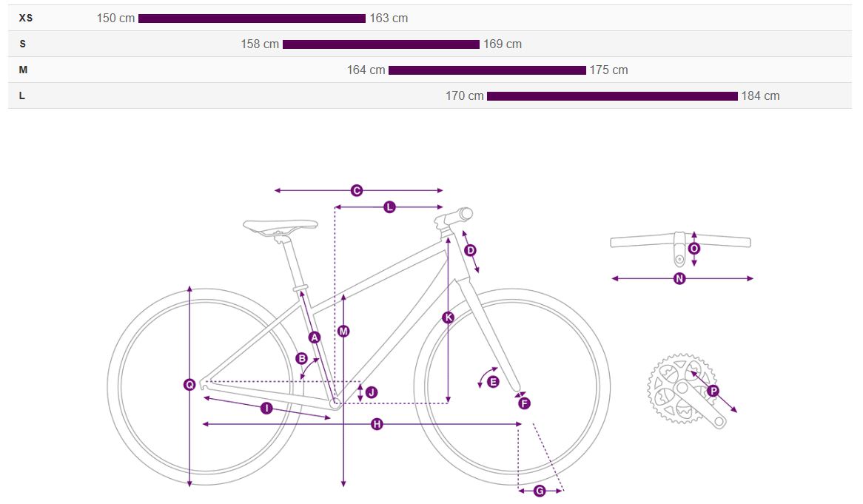Click the M size row label
The width and height of the screenshot is (863, 504).
click(23, 70)
